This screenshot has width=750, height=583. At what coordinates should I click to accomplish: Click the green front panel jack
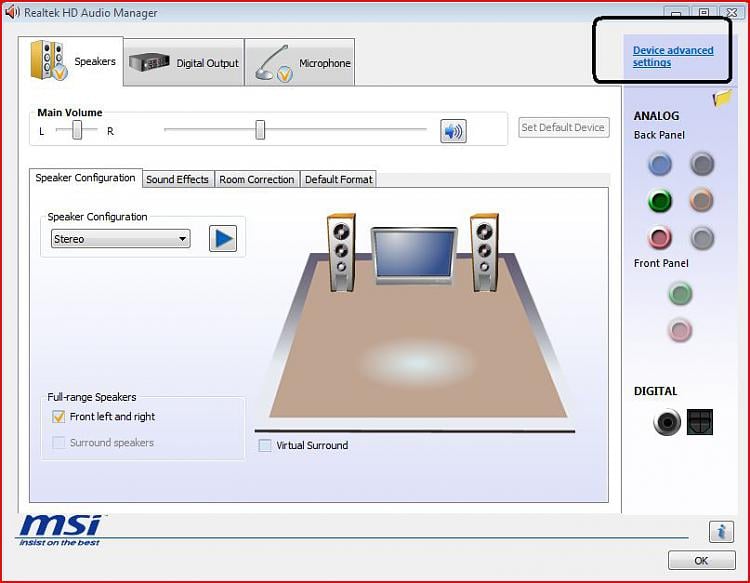click(x=680, y=294)
